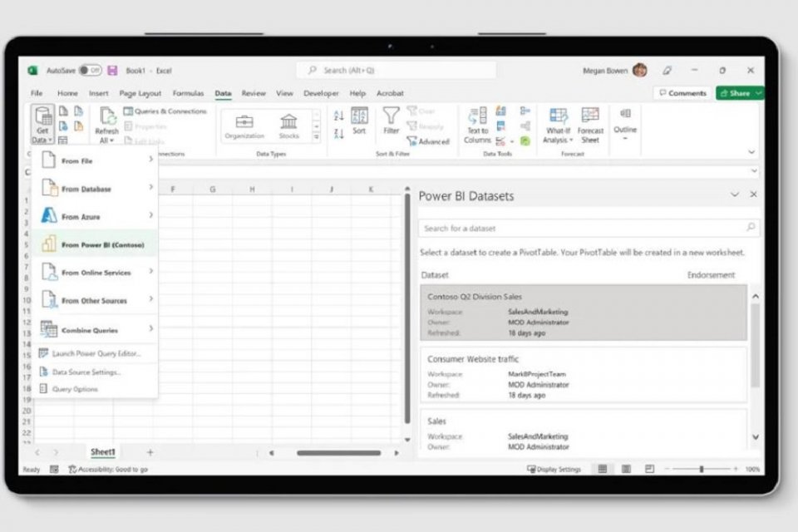Open the Get Data dropdown

pyautogui.click(x=42, y=126)
